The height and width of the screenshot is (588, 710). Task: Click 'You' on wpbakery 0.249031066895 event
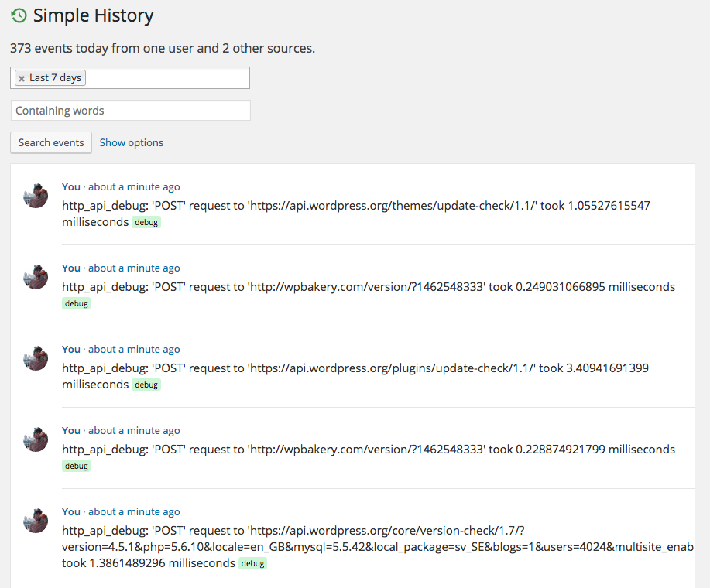coord(71,268)
